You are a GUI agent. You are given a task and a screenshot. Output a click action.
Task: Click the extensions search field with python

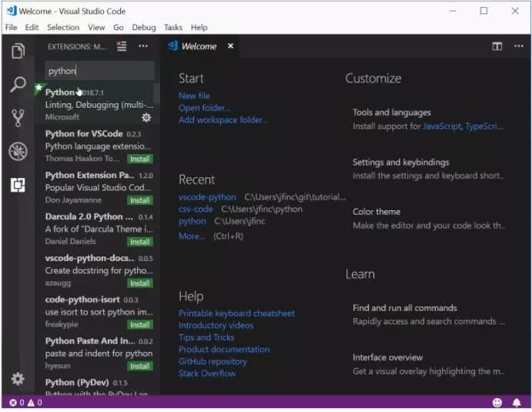tap(100, 71)
